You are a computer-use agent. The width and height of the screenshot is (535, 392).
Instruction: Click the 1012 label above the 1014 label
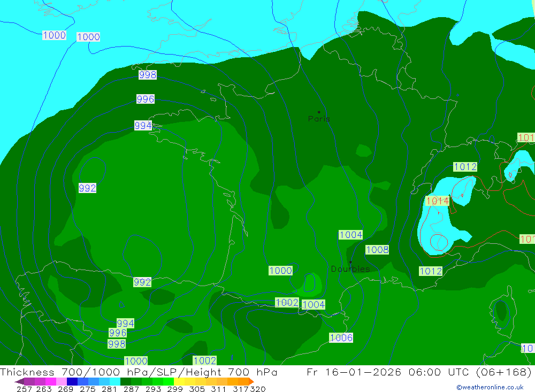[x=465, y=167]
